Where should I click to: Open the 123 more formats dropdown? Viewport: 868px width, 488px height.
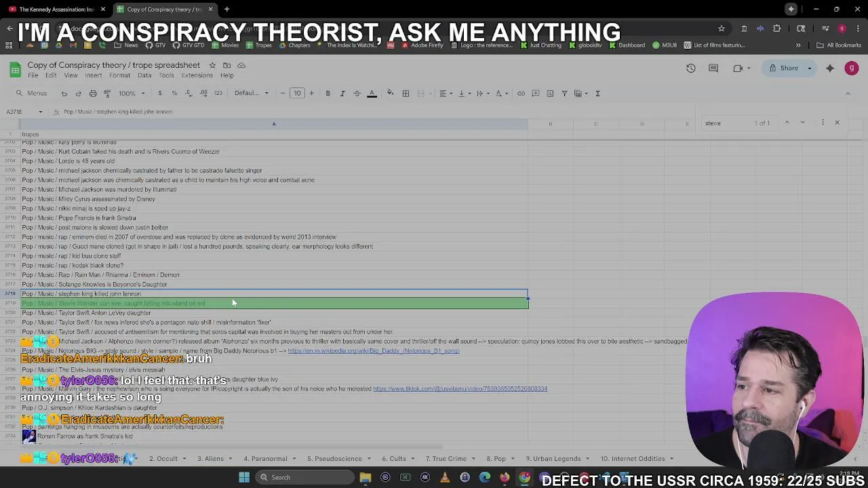click(218, 94)
